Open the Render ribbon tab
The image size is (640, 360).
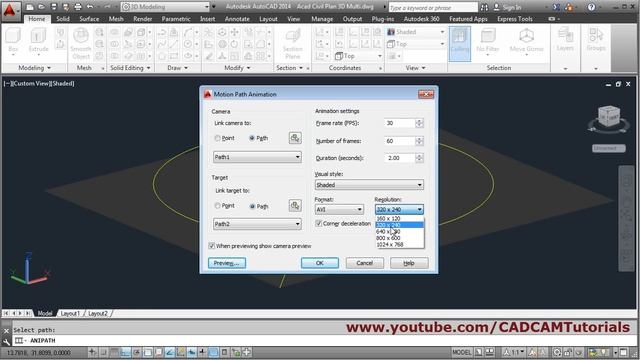coord(142,19)
